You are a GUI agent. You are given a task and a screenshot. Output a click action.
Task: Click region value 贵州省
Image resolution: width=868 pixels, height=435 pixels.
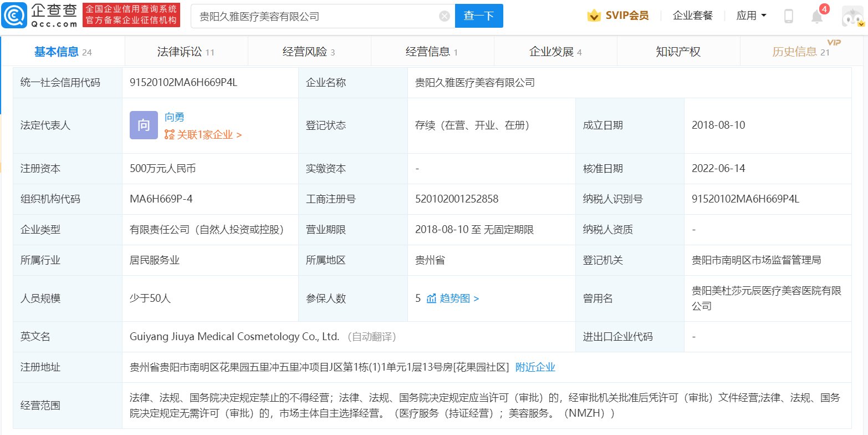click(430, 260)
